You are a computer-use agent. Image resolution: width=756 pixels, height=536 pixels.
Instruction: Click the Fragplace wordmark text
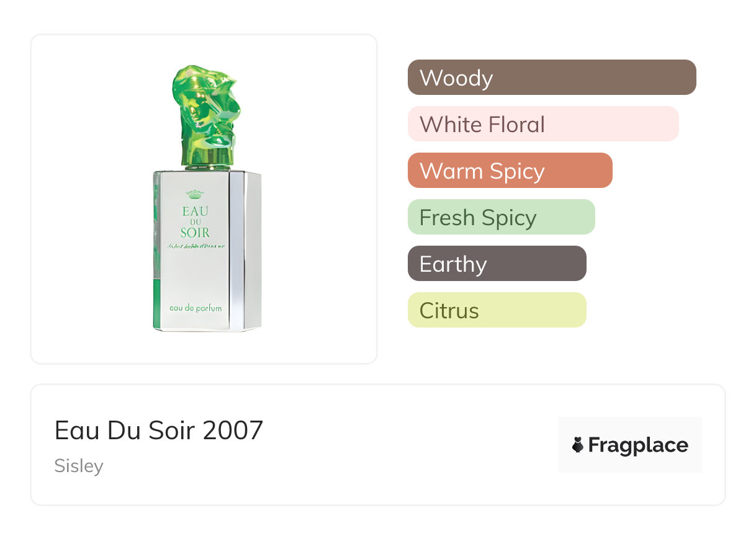637,445
